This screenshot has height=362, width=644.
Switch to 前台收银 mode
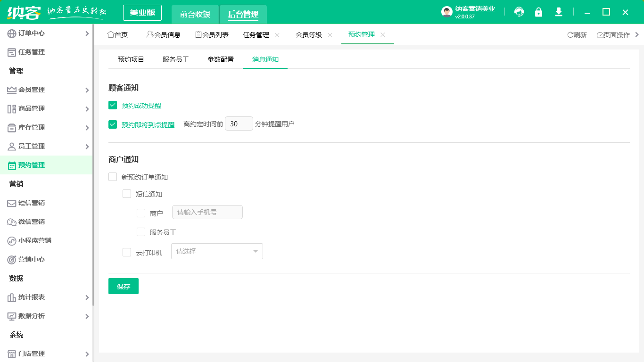pyautogui.click(x=195, y=14)
